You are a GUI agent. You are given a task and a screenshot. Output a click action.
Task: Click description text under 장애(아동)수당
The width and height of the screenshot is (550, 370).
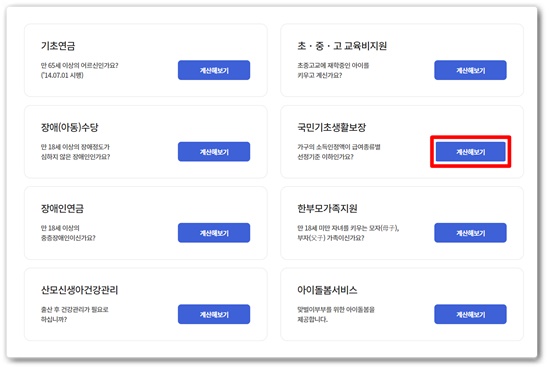click(75, 152)
